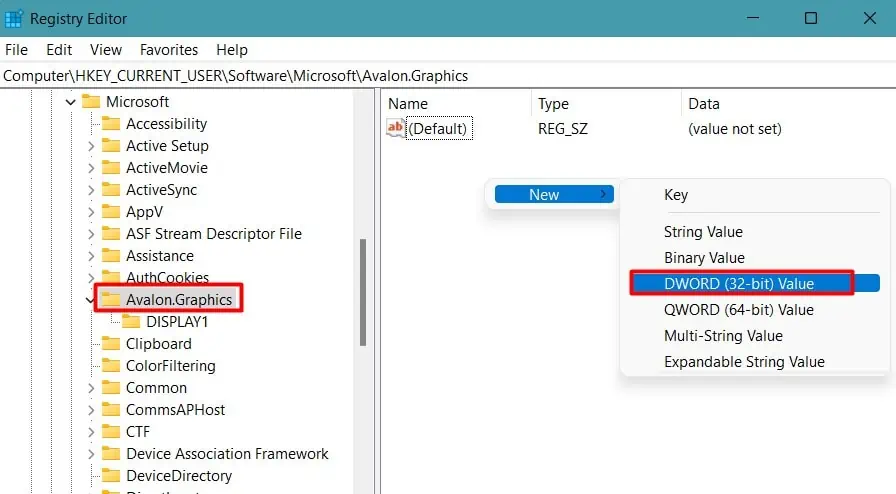The image size is (896, 494).
Task: Expand the ActiveSync key
Action: click(91, 190)
